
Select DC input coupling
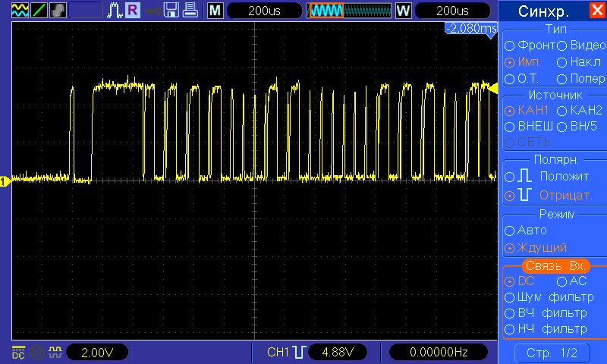(x=520, y=281)
